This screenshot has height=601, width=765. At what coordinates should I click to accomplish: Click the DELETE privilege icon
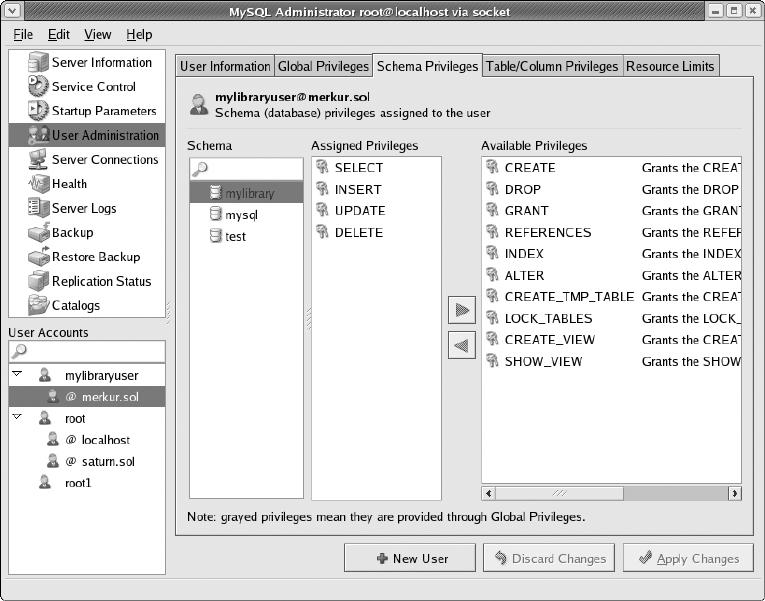tap(322, 232)
